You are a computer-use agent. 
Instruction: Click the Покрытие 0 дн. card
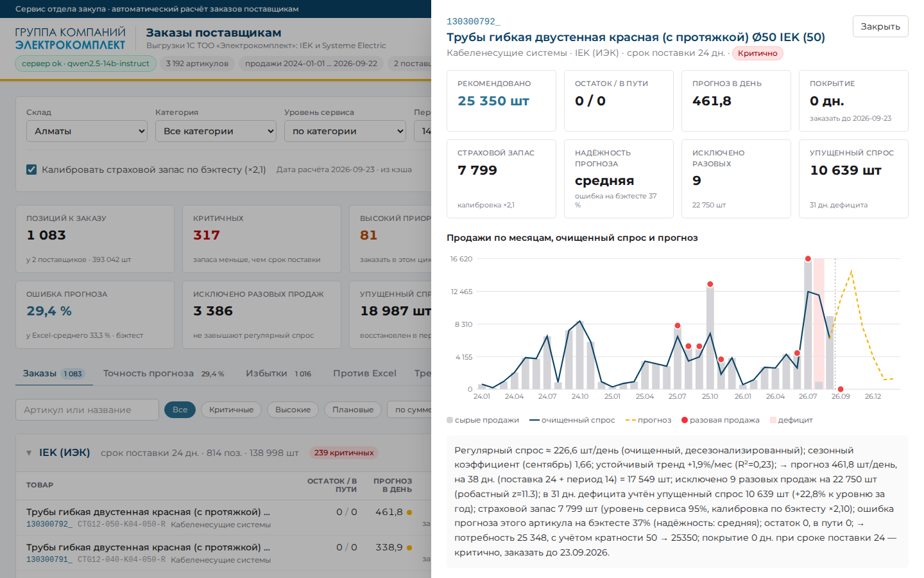(x=853, y=101)
